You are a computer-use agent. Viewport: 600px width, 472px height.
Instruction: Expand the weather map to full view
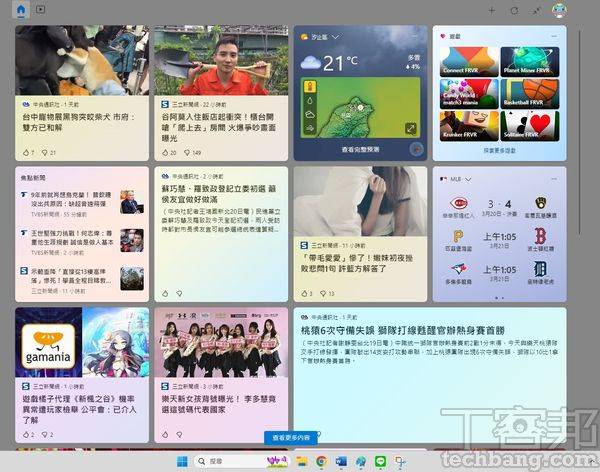click(x=411, y=128)
